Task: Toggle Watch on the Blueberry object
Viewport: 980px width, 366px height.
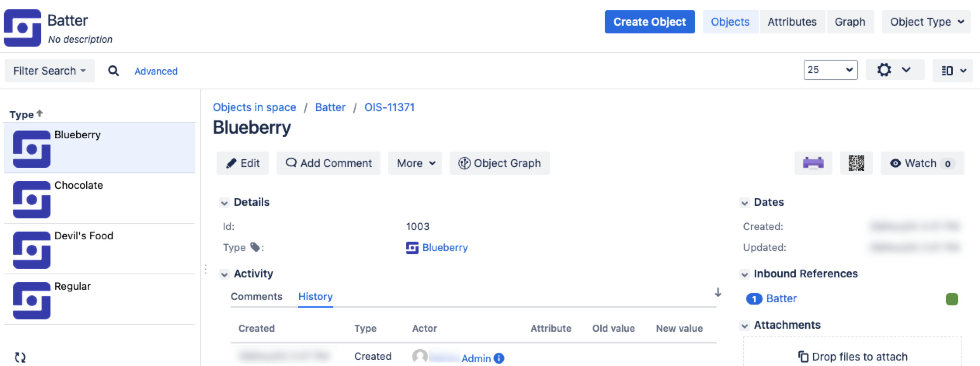Action: click(922, 163)
